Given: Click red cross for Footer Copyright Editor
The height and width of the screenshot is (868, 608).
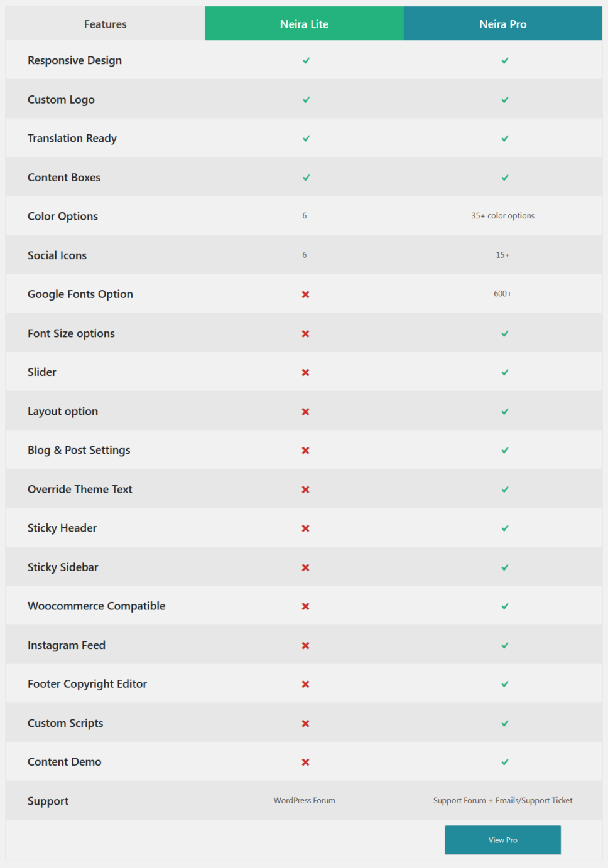Looking at the screenshot, I should coord(305,684).
